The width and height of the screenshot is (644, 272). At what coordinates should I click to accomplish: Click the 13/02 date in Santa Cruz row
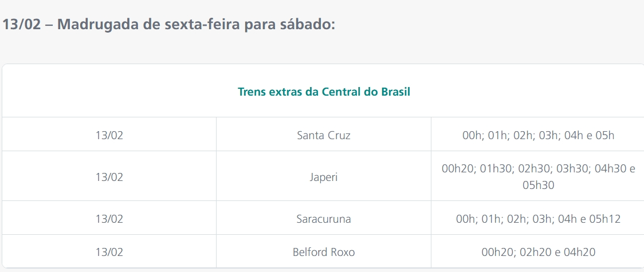pyautogui.click(x=109, y=136)
